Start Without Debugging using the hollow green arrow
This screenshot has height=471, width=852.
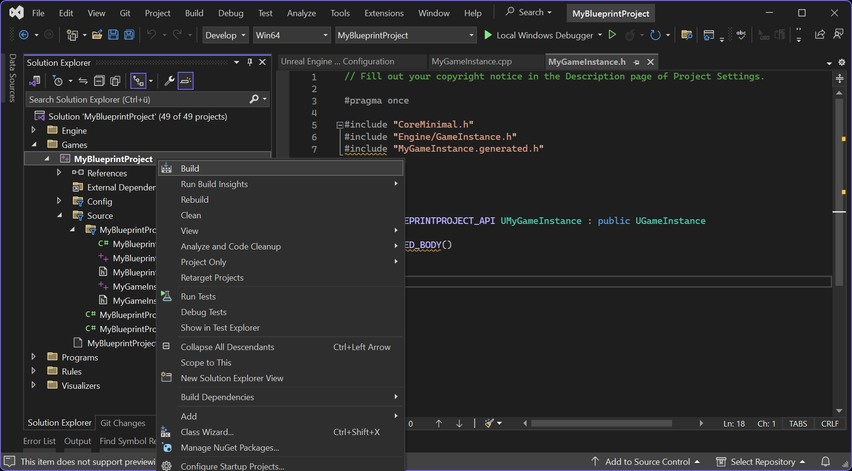click(x=612, y=35)
